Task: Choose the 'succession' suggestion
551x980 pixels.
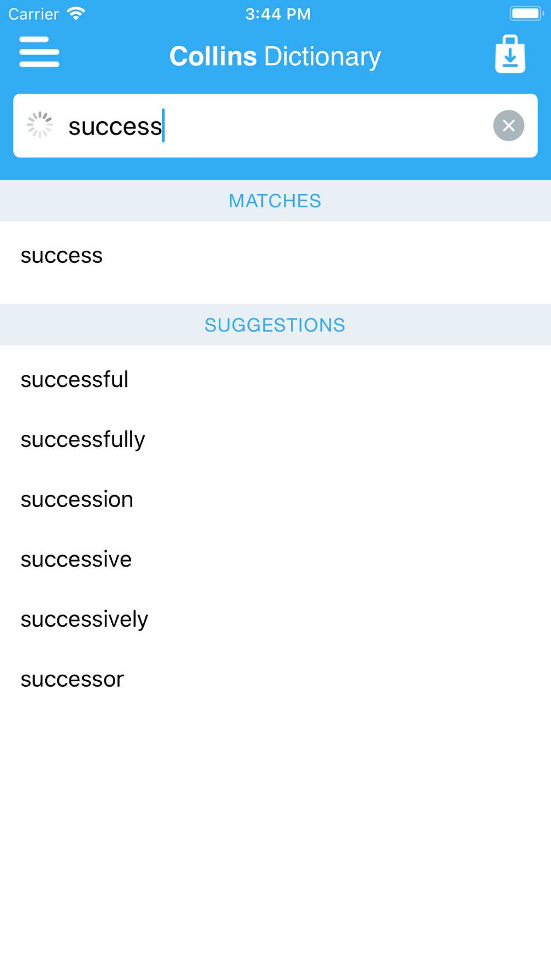Action: [x=275, y=499]
